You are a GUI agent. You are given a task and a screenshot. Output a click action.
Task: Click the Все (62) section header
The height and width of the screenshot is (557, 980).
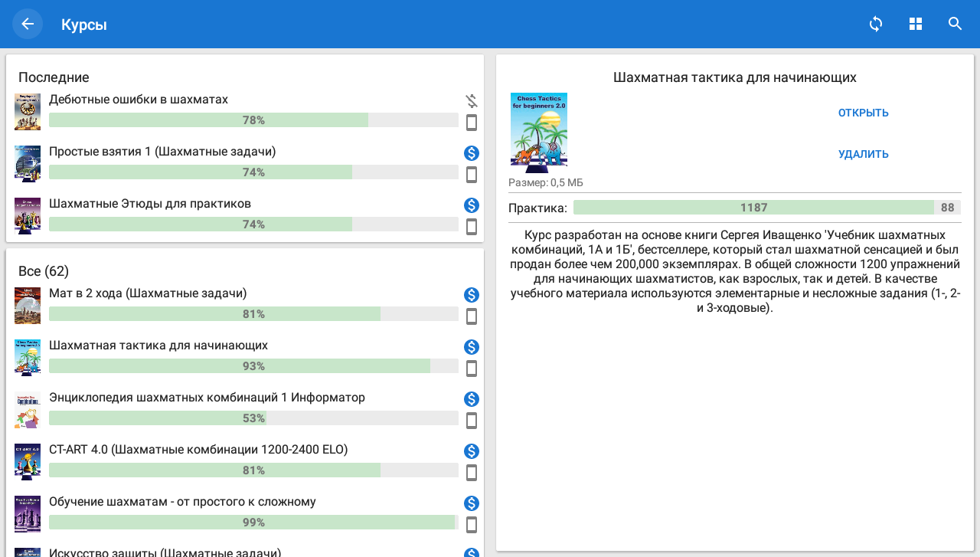[x=44, y=271]
